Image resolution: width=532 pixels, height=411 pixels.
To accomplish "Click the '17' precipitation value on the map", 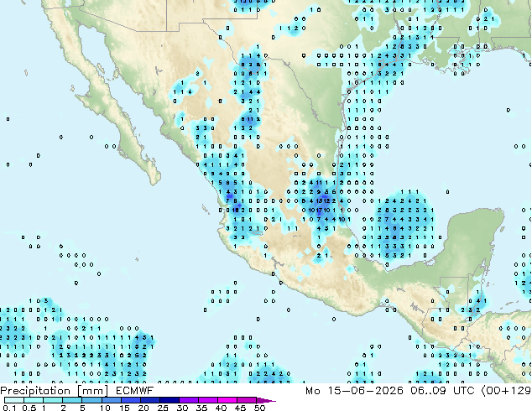I will [x=319, y=211].
